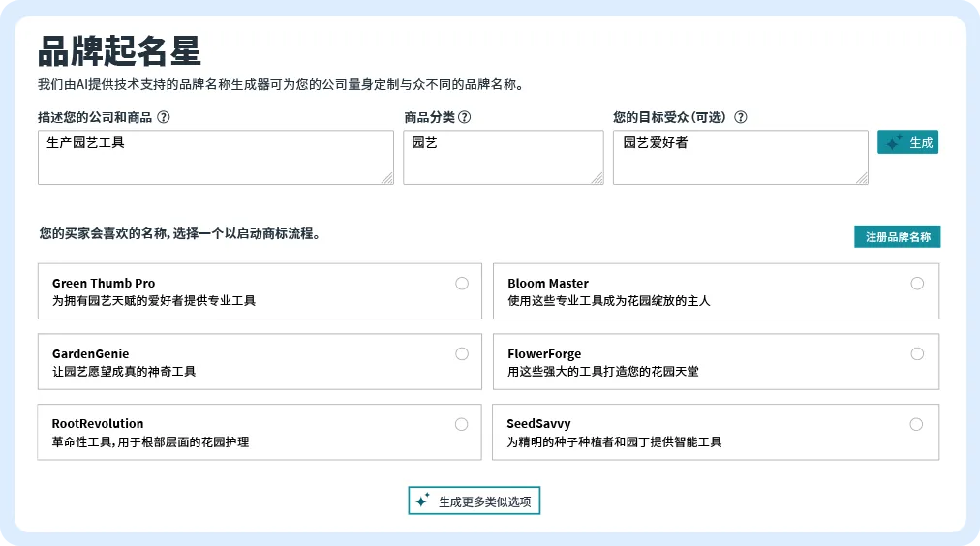点击“您的目标受众”旁的问号图标
This screenshot has height=546, width=980.
pos(741,117)
